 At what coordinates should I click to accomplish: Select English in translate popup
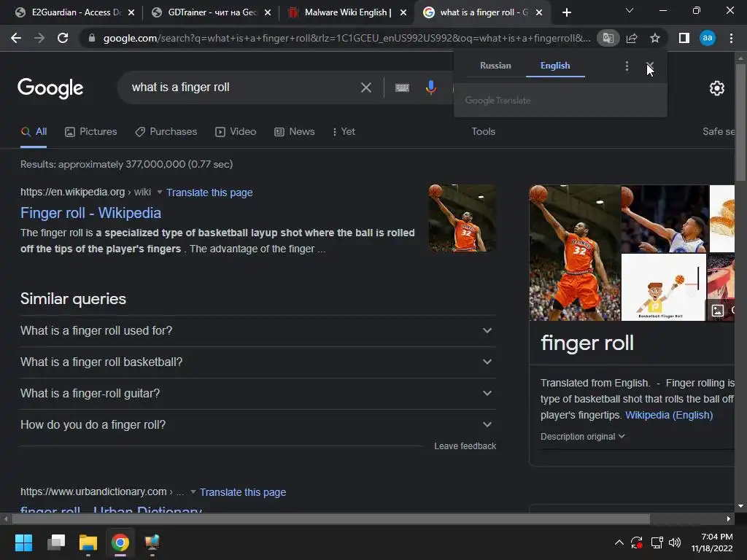[x=555, y=66]
